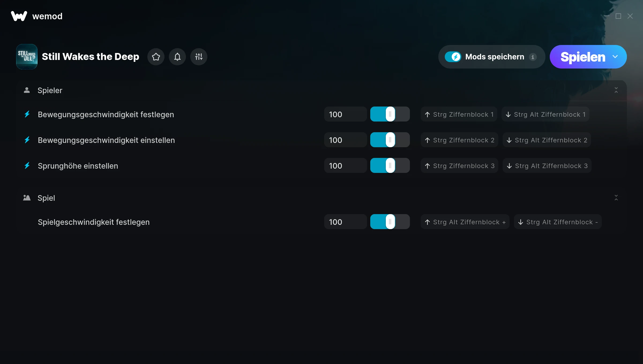This screenshot has width=643, height=364.
Task: Collapse the Spiel category
Action: click(616, 198)
